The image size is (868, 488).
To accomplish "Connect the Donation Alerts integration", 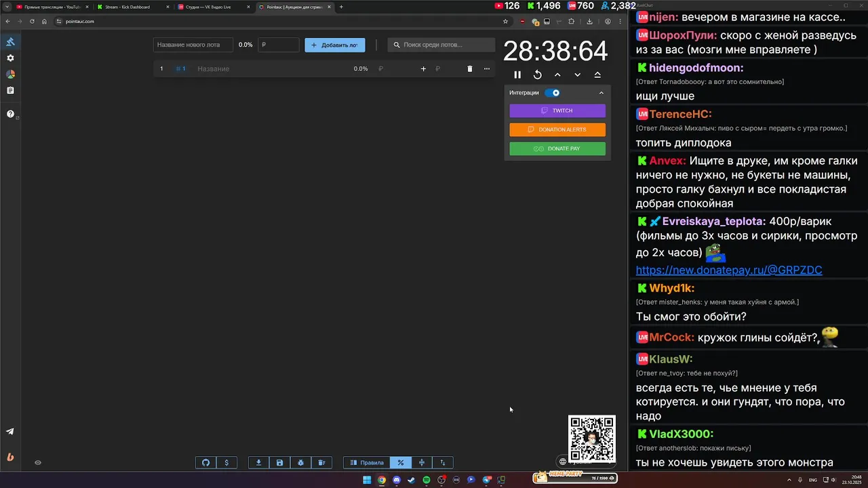I will [557, 129].
